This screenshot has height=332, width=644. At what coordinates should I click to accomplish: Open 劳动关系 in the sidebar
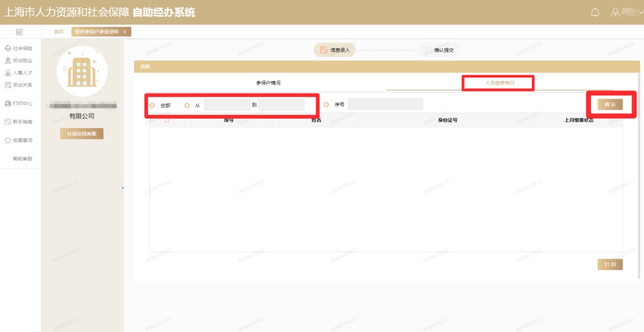(19, 85)
